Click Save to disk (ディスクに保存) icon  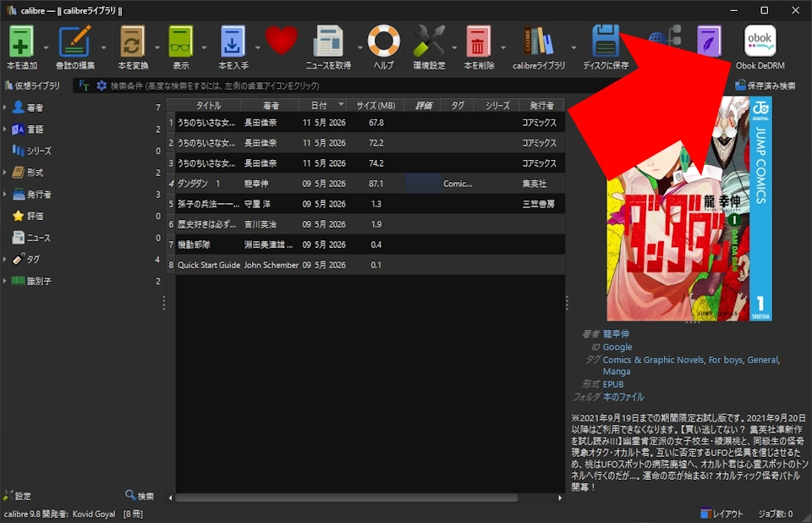(x=605, y=41)
